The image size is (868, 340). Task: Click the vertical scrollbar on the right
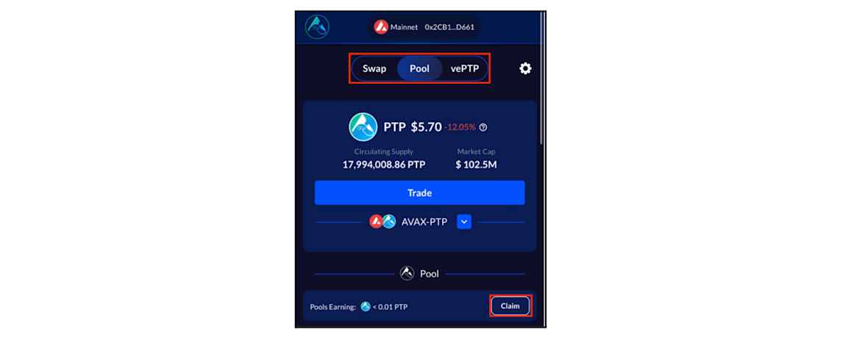tap(543, 77)
